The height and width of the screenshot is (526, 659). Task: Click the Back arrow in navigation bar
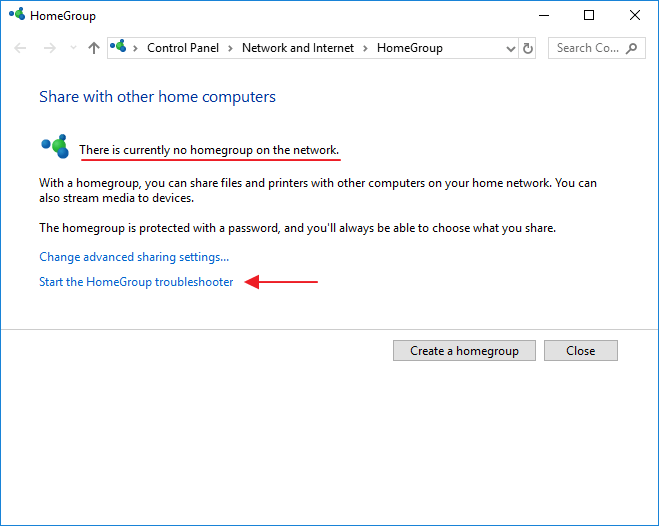(x=21, y=48)
